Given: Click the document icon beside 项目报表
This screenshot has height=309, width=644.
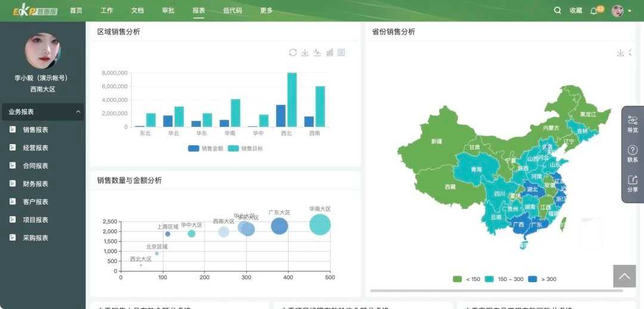Looking at the screenshot, I should tap(13, 220).
